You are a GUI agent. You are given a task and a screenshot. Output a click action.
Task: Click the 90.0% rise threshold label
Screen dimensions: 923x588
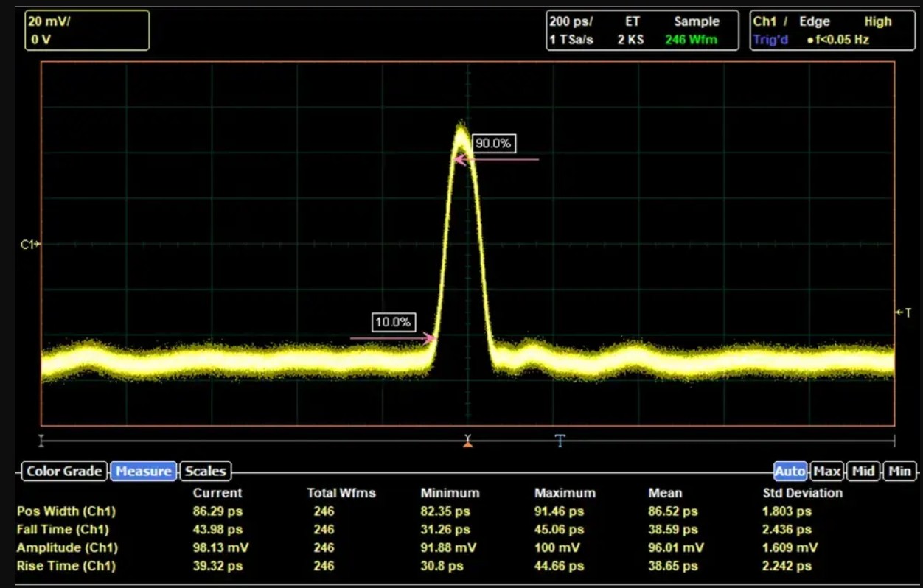(493, 144)
